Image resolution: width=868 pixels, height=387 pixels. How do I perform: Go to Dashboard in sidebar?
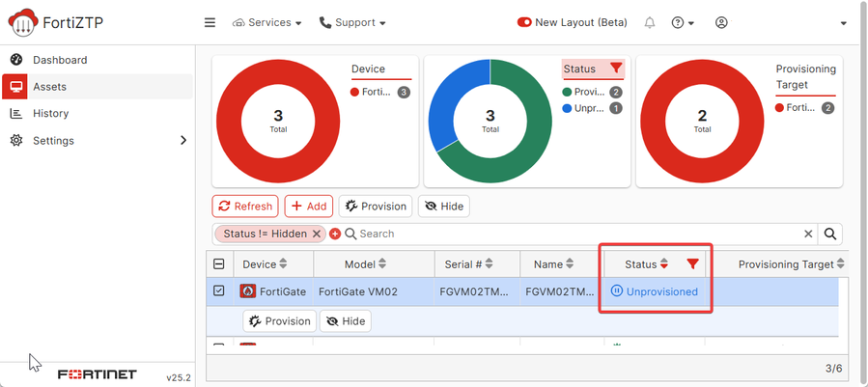click(x=60, y=60)
